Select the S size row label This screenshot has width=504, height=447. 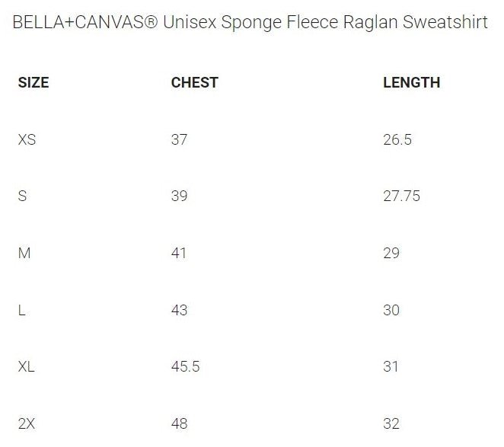tap(22, 196)
